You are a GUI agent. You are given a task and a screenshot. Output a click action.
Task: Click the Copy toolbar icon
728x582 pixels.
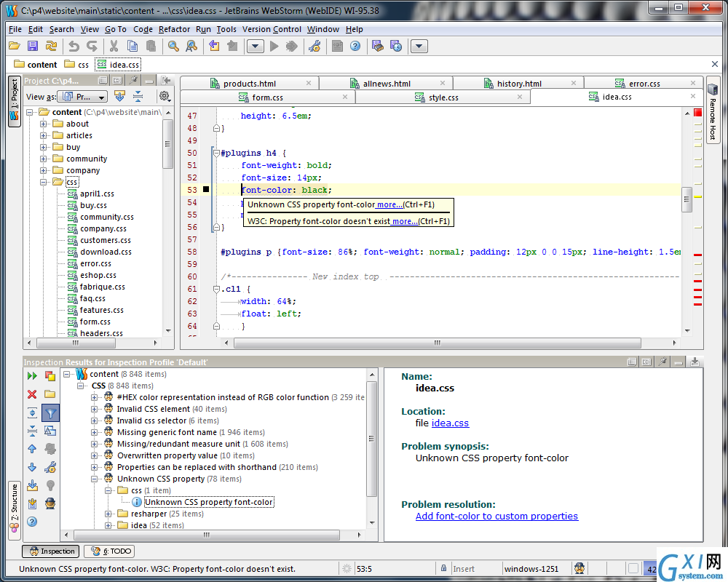(132, 46)
